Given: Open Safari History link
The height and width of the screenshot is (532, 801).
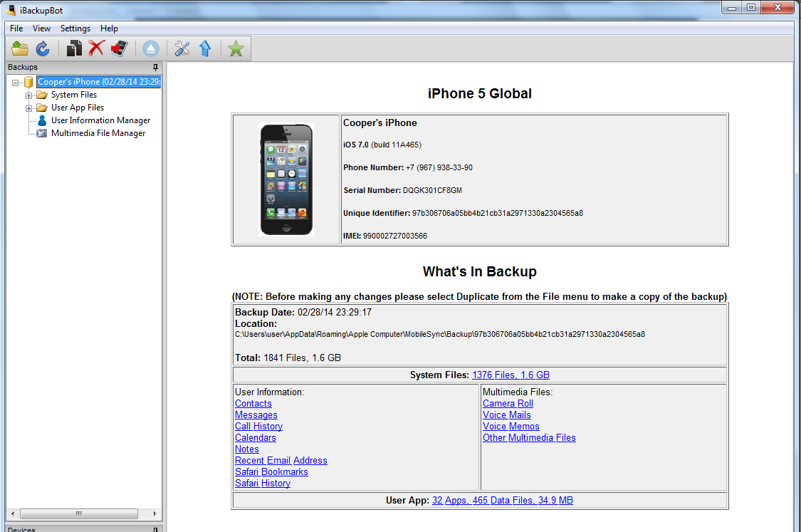Looking at the screenshot, I should click(x=263, y=484).
